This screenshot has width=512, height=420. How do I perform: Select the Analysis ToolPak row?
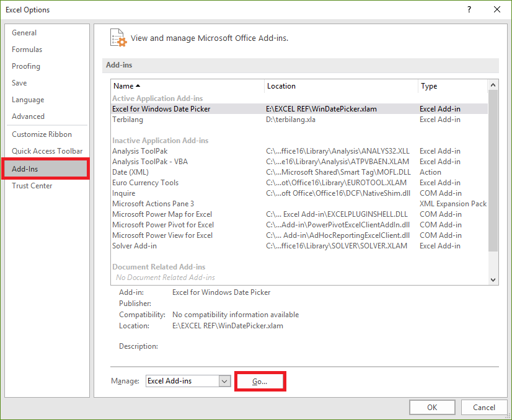(x=299, y=151)
